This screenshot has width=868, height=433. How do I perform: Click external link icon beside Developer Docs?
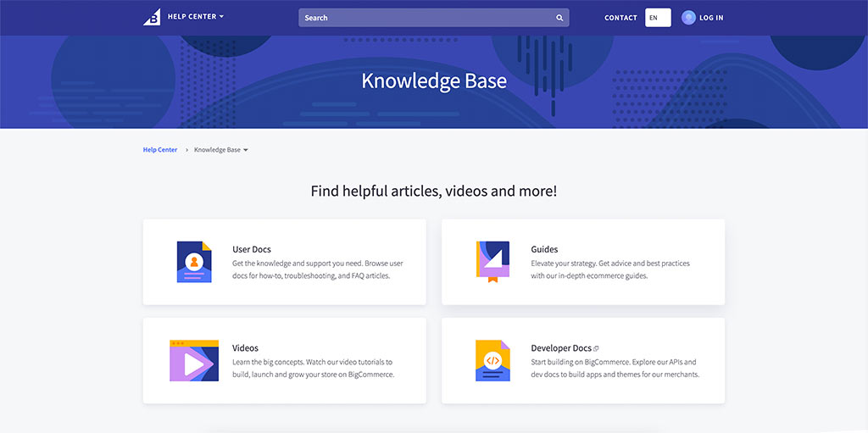tap(597, 348)
